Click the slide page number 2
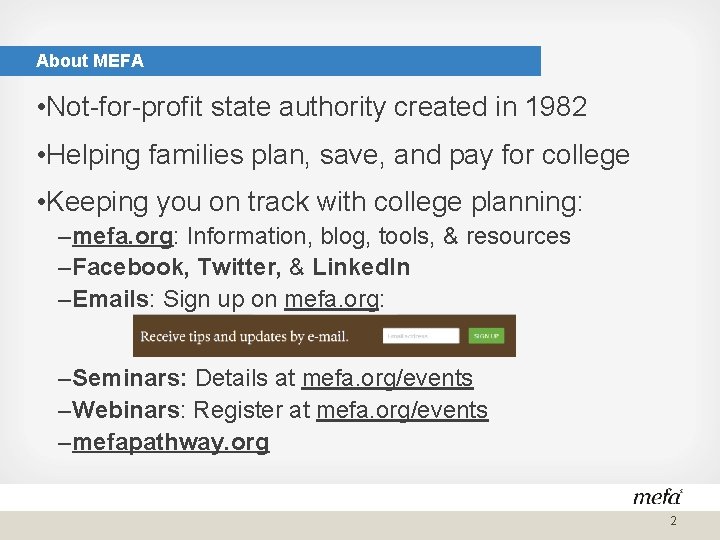 pyautogui.click(x=673, y=522)
